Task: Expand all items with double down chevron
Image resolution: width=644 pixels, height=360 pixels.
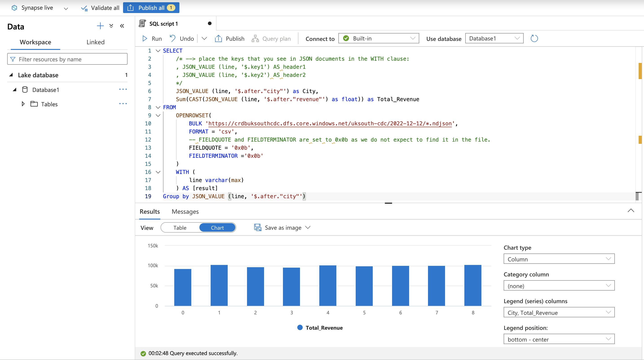Action: (111, 26)
